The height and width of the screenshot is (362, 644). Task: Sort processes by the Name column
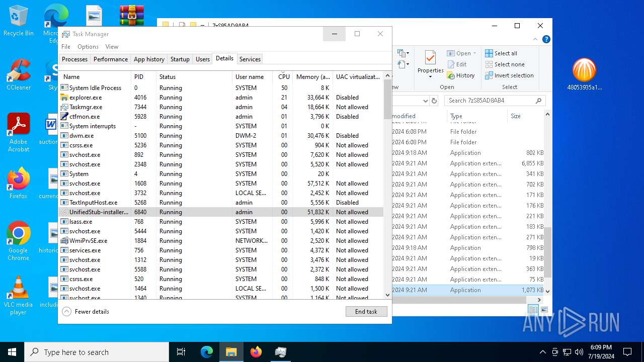coord(95,77)
